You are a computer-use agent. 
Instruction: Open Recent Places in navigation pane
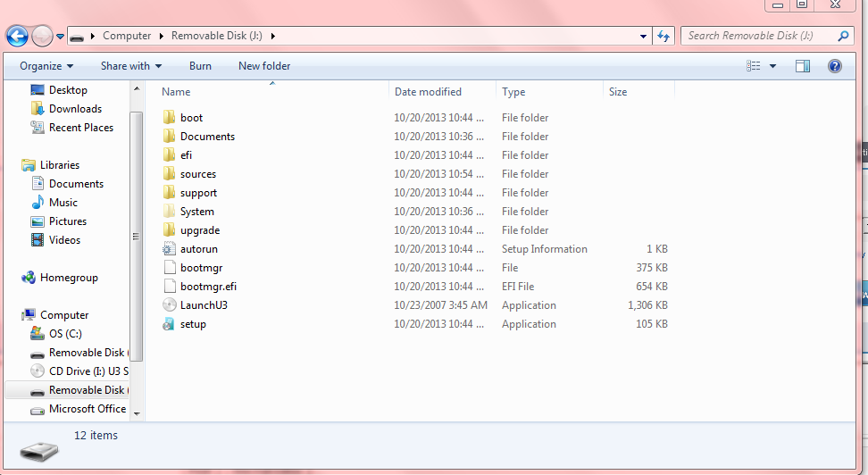pyautogui.click(x=80, y=128)
